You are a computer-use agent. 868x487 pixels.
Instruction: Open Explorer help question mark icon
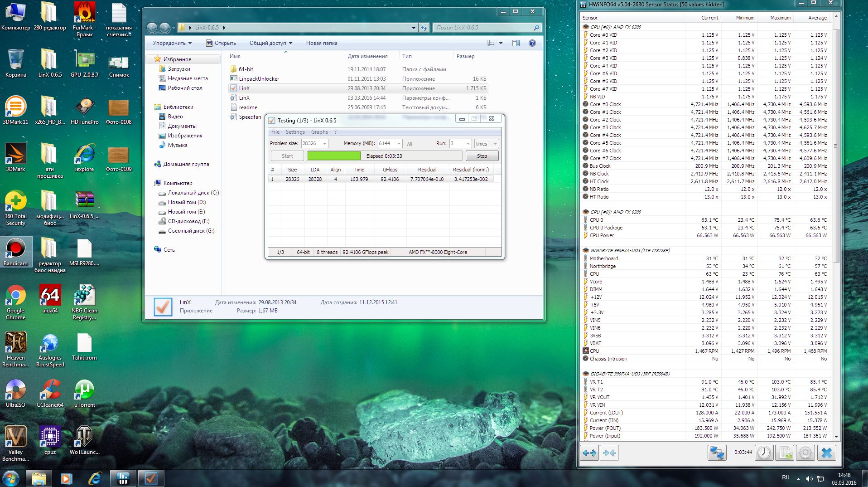[532, 43]
